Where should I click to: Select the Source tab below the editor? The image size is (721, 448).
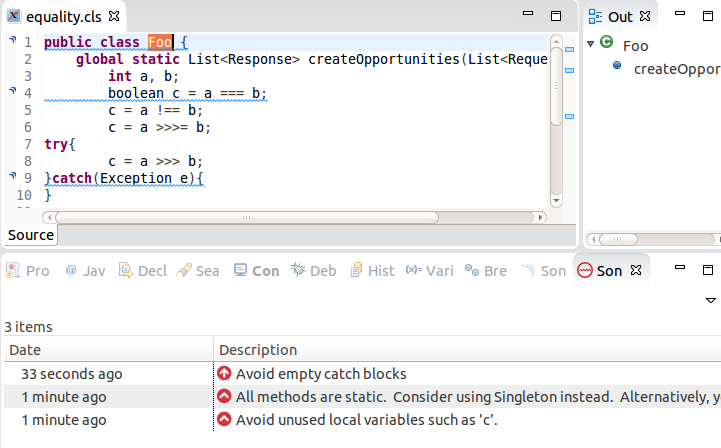click(x=31, y=235)
